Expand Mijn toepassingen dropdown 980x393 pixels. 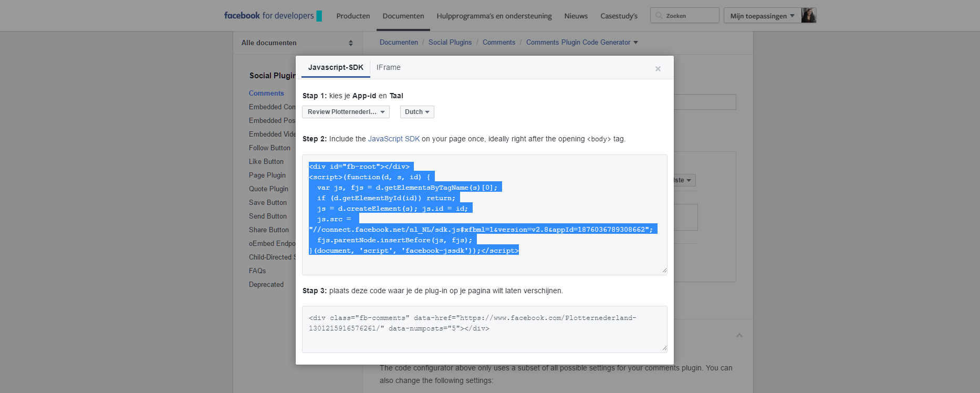(762, 16)
